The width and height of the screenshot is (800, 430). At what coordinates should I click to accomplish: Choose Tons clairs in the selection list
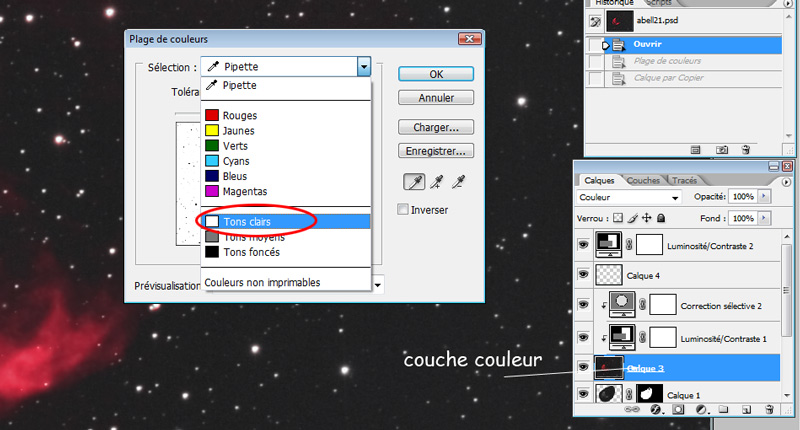(x=286, y=221)
